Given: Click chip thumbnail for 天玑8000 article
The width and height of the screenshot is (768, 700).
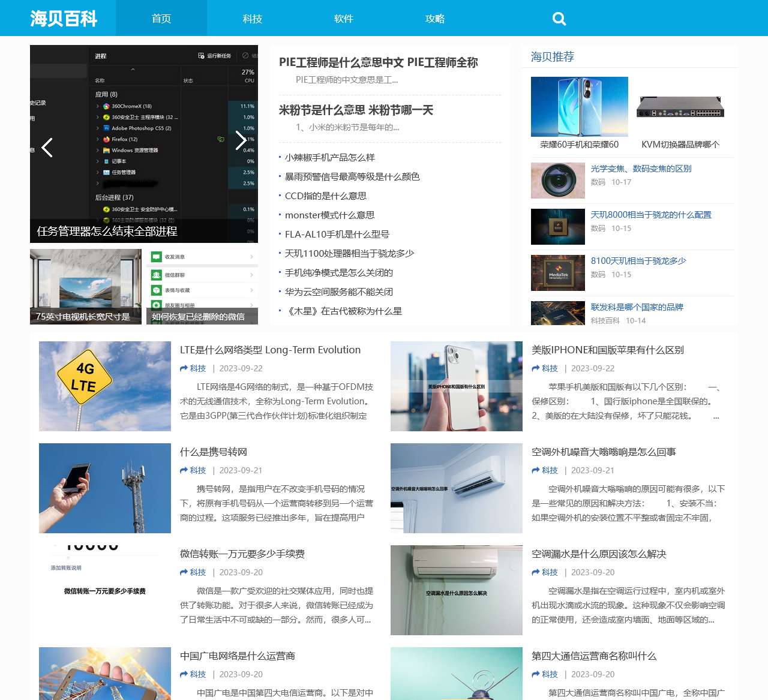Looking at the screenshot, I should pyautogui.click(x=558, y=227).
